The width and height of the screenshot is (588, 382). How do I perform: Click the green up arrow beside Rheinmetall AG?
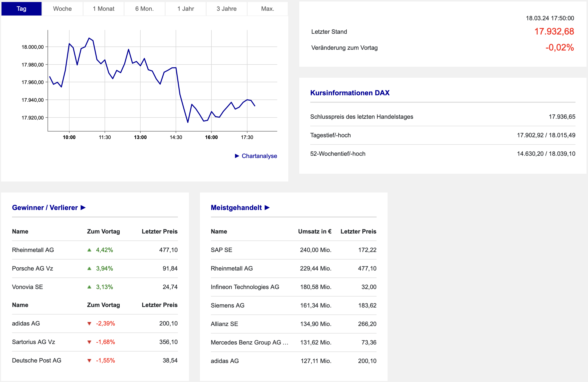coord(89,250)
